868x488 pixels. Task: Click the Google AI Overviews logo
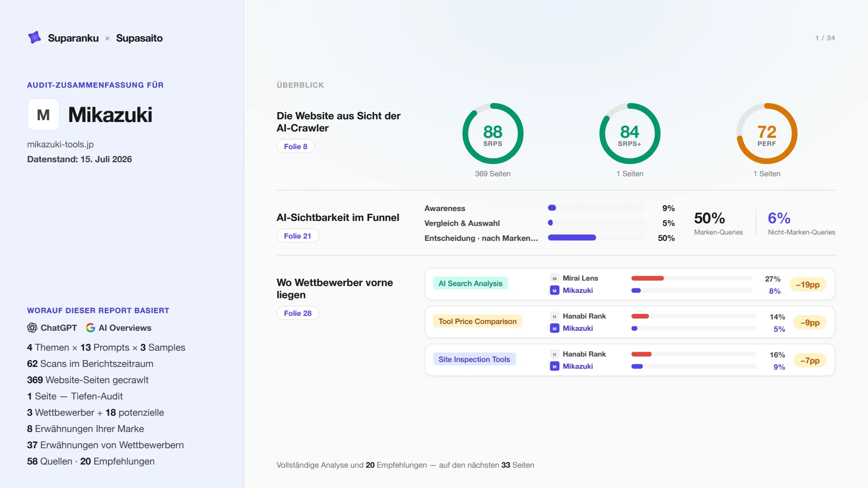pyautogui.click(x=90, y=328)
